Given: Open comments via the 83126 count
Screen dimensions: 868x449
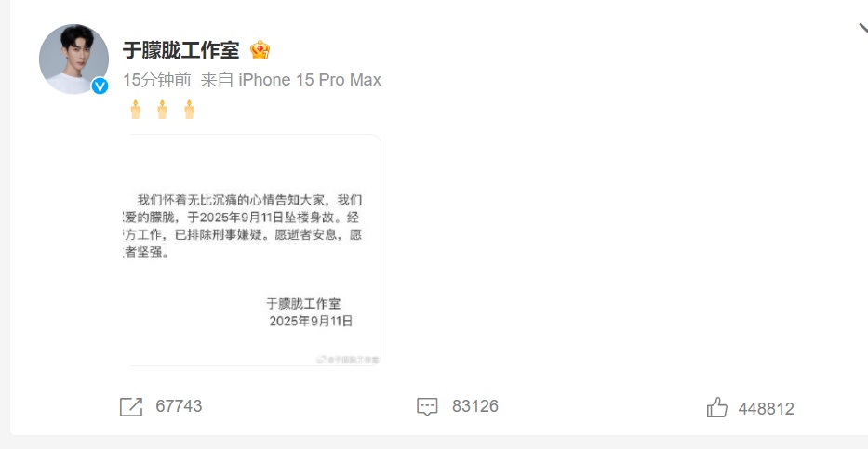Looking at the screenshot, I should (x=475, y=406).
